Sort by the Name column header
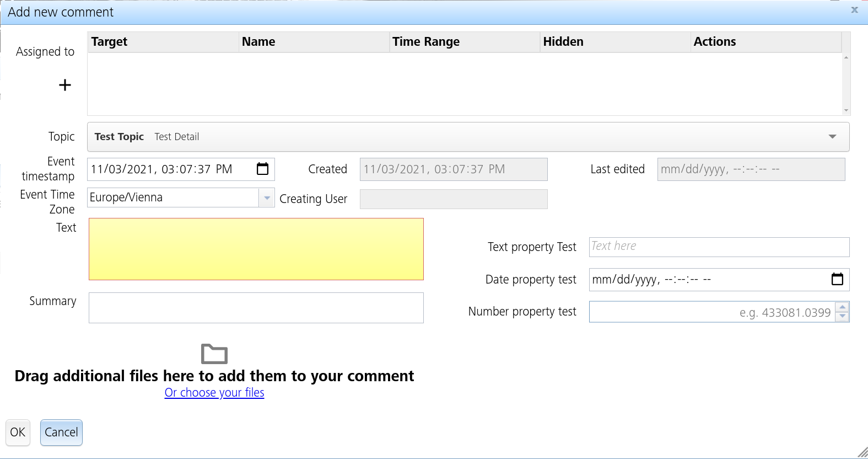868x459 pixels. tap(314, 42)
